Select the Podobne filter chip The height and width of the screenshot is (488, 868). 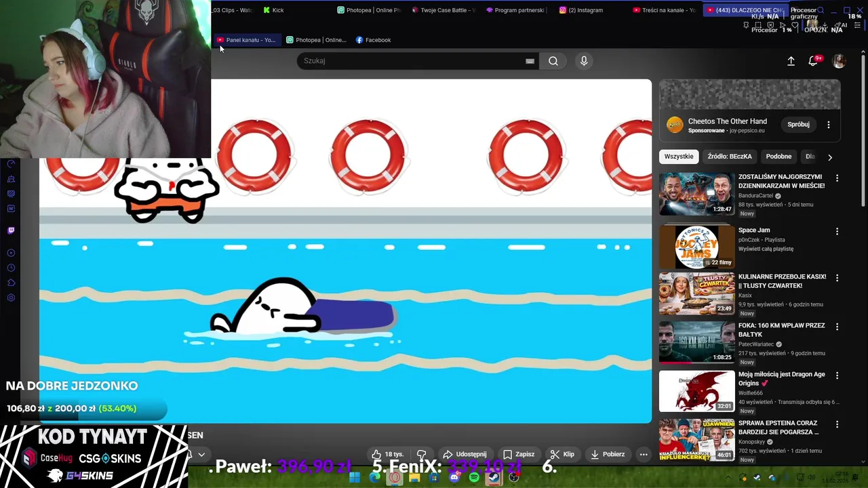click(x=778, y=157)
